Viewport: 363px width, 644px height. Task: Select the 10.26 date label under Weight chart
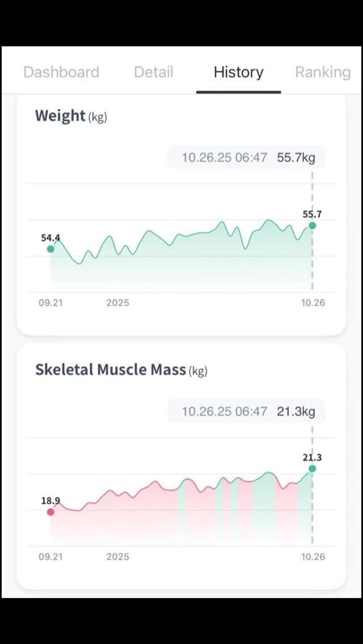pos(313,303)
